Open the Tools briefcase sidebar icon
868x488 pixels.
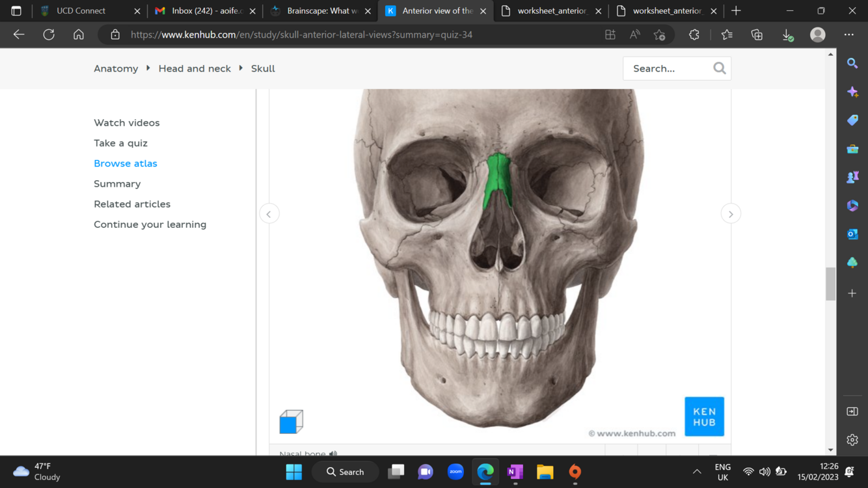(x=852, y=149)
